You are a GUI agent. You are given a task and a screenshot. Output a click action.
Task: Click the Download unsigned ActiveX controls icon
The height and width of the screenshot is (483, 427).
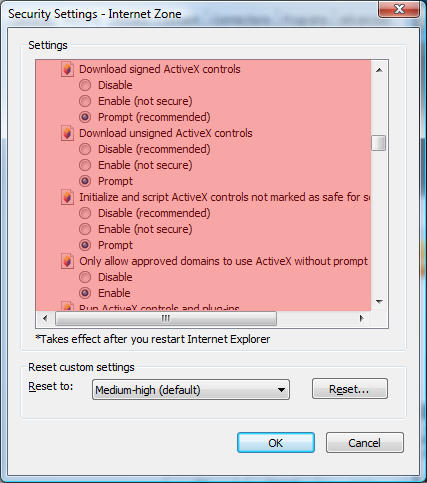[x=67, y=133]
